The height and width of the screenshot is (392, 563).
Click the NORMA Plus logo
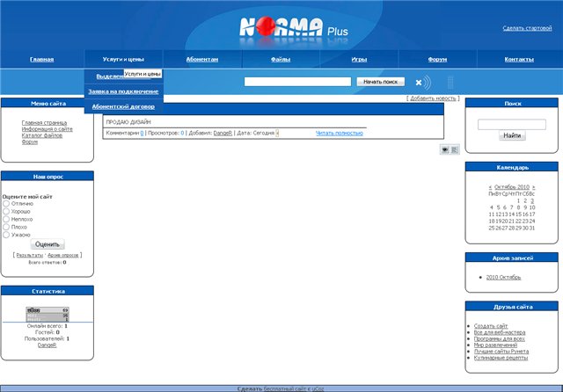click(x=289, y=28)
